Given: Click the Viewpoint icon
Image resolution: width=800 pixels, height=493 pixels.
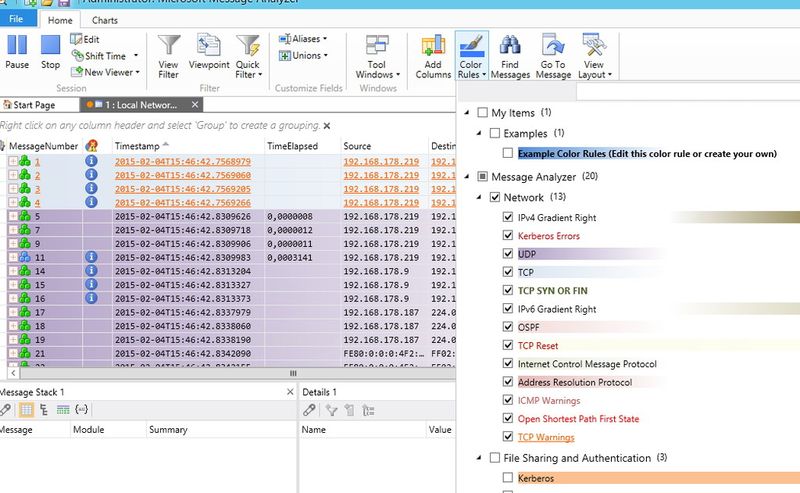Looking at the screenshot, I should click(209, 45).
